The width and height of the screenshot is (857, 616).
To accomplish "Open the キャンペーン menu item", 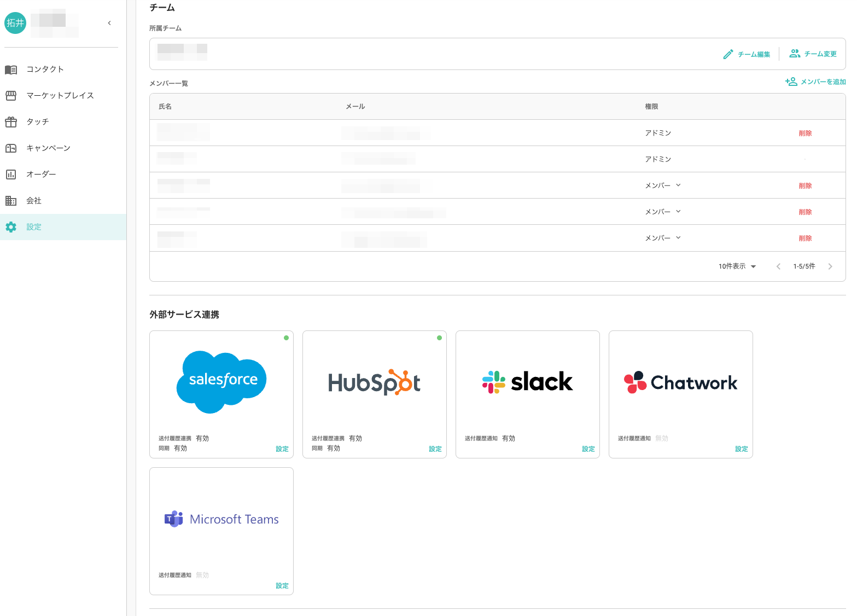I will coord(63,148).
